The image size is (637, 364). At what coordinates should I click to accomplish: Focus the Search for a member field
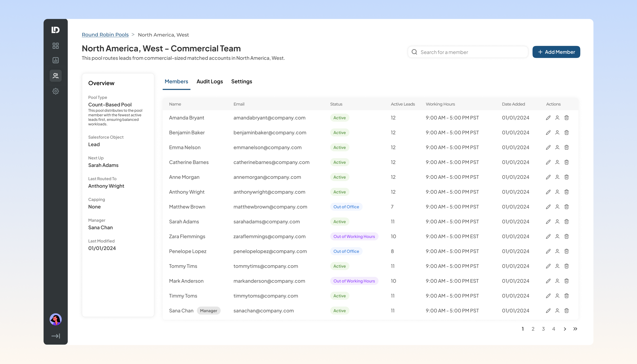coord(468,52)
